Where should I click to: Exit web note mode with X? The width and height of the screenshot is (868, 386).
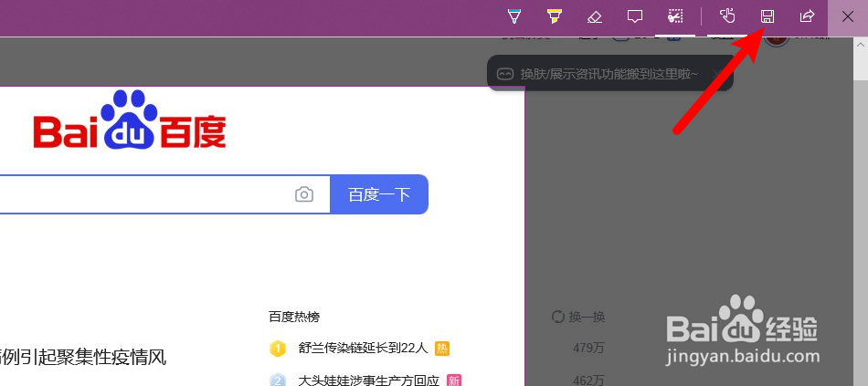tap(848, 16)
